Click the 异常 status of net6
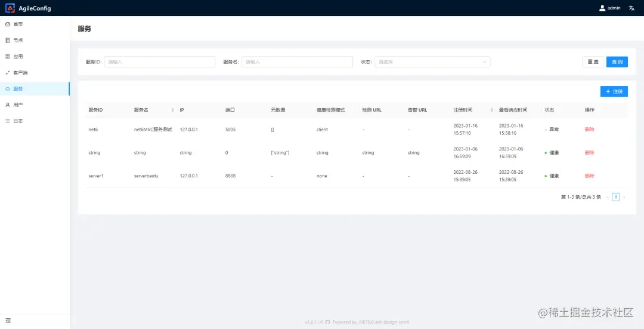The image size is (644, 329). [554, 129]
